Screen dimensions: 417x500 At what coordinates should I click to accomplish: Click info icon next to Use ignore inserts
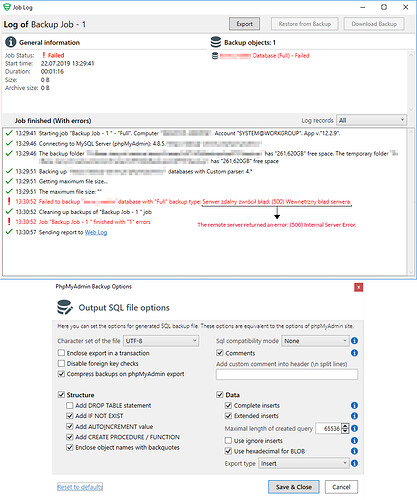(x=354, y=441)
